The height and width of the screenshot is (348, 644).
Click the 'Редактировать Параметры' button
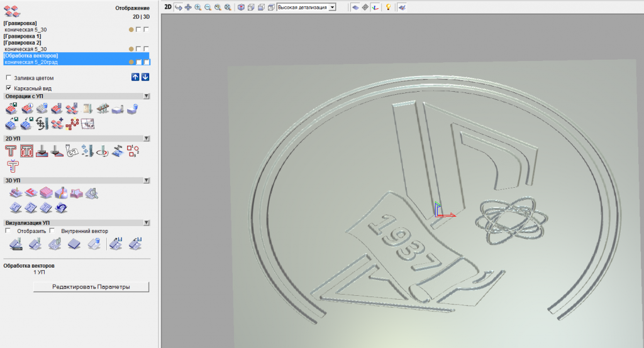(91, 287)
